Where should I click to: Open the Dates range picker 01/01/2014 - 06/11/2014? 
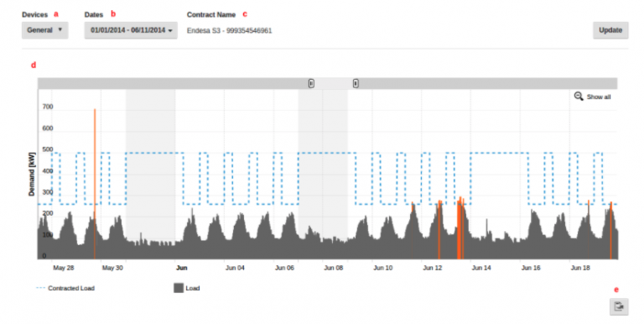click(131, 30)
